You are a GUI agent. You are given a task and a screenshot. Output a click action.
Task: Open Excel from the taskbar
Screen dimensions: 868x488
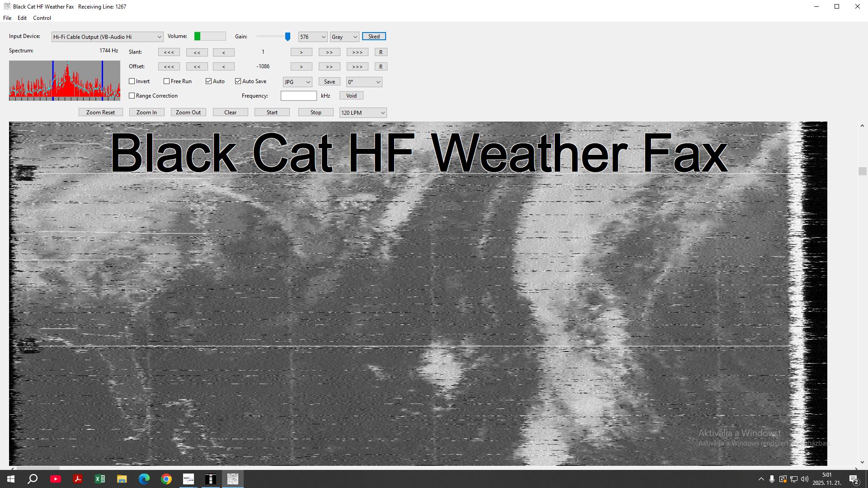coord(100,479)
